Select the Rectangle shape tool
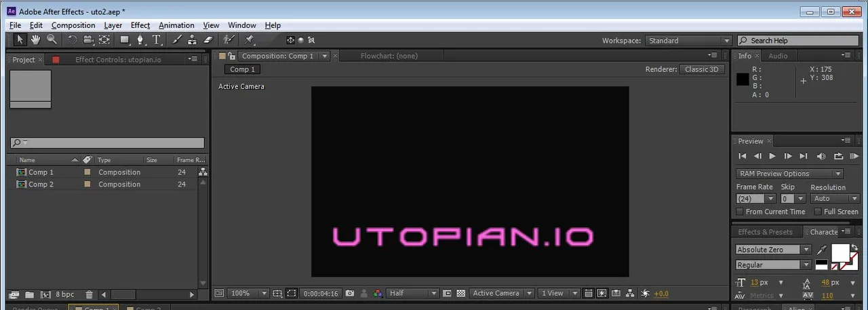Viewport: 868px width, 310px height. [125, 40]
